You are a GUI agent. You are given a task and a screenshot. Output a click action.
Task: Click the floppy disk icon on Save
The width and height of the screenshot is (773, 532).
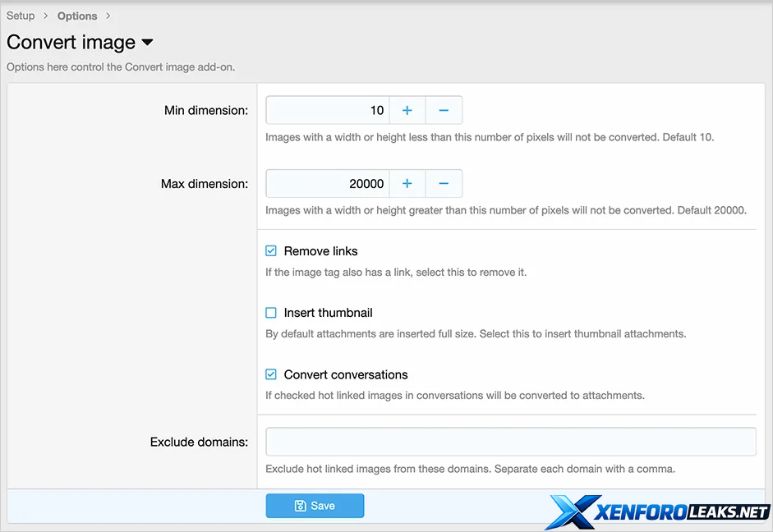coord(300,506)
